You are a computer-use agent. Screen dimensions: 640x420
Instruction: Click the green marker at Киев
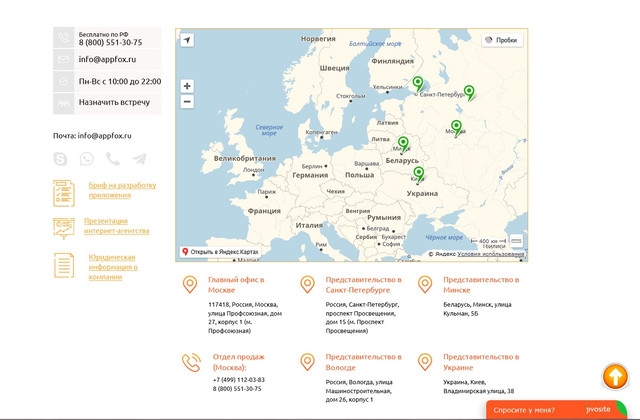[418, 175]
